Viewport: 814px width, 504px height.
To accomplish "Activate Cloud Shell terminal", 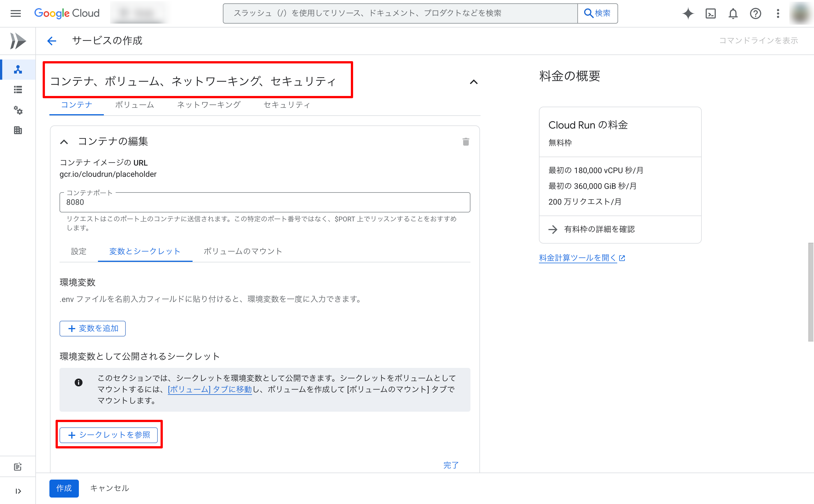I will pyautogui.click(x=711, y=13).
